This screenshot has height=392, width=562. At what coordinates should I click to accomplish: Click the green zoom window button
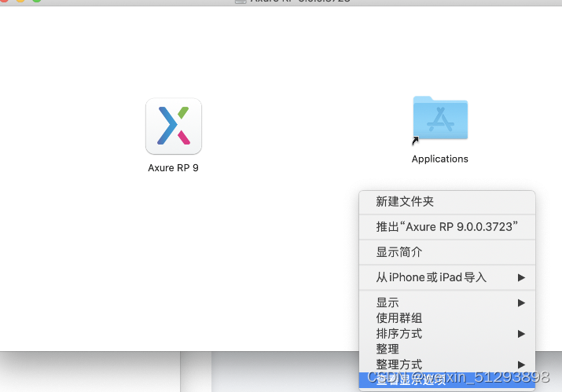tap(37, 1)
